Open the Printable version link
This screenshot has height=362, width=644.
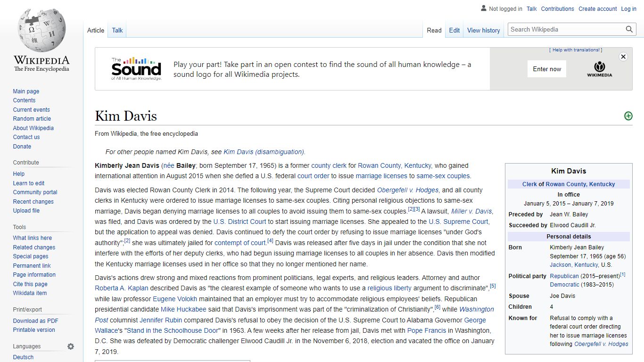(x=34, y=330)
